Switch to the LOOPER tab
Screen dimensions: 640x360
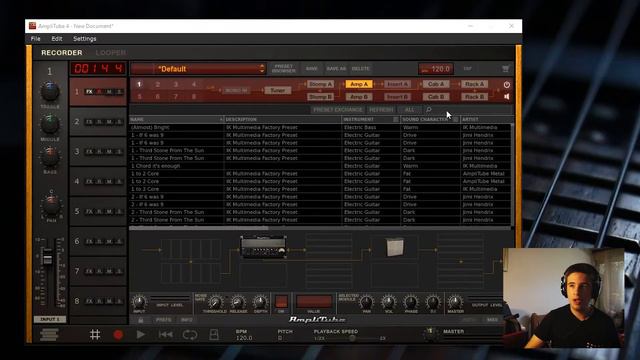click(x=111, y=53)
